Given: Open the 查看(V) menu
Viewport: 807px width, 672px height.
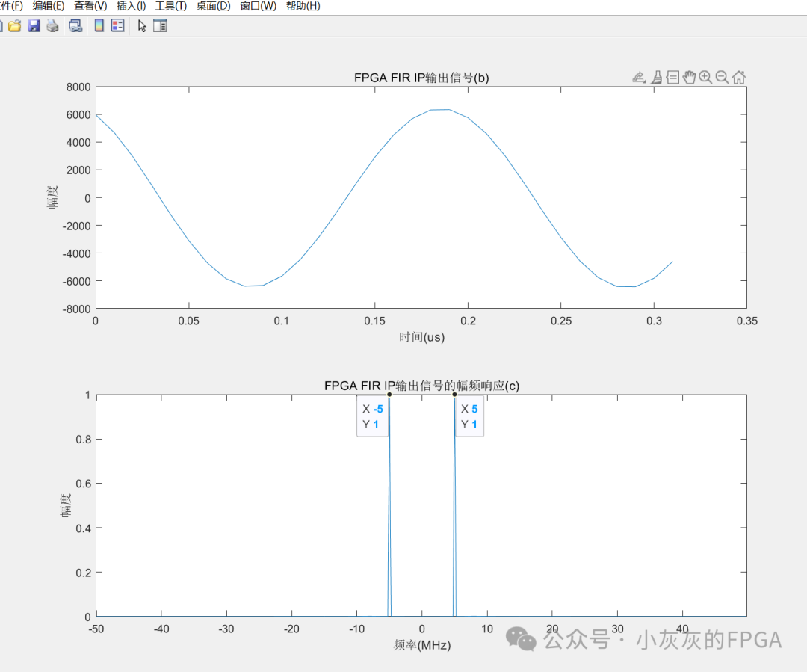Looking at the screenshot, I should click(x=90, y=6).
